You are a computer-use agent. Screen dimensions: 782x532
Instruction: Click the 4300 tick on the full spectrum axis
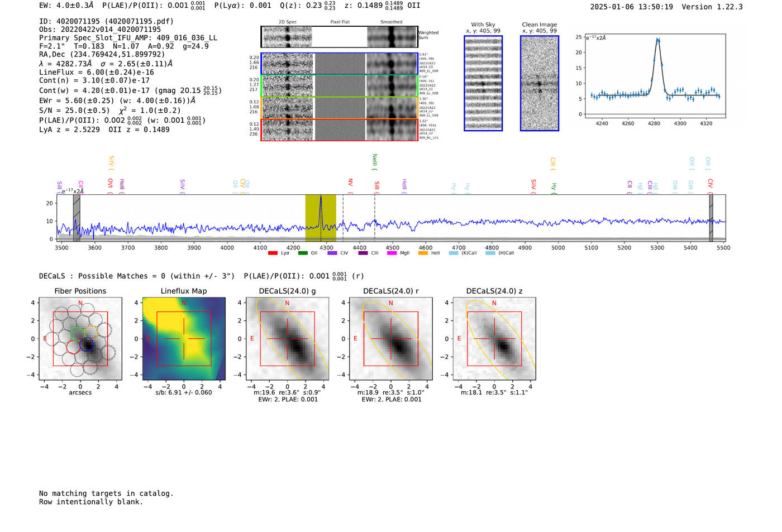[x=326, y=247]
